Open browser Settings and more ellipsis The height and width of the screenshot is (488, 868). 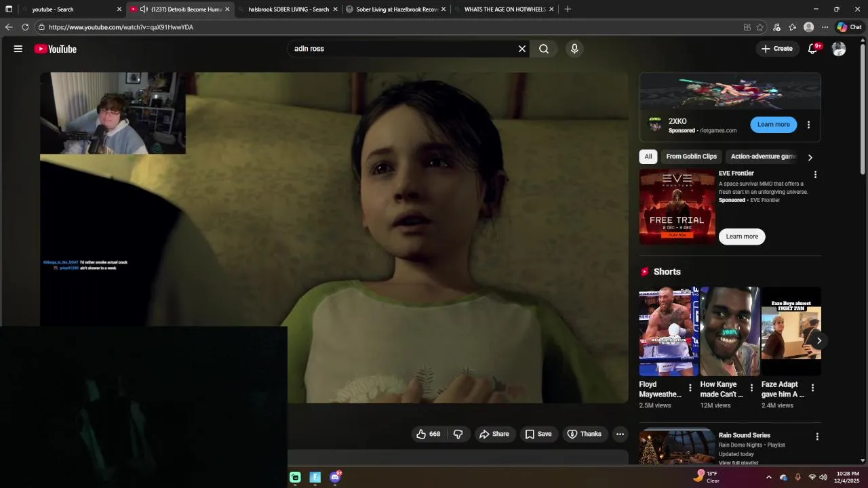pos(825,27)
